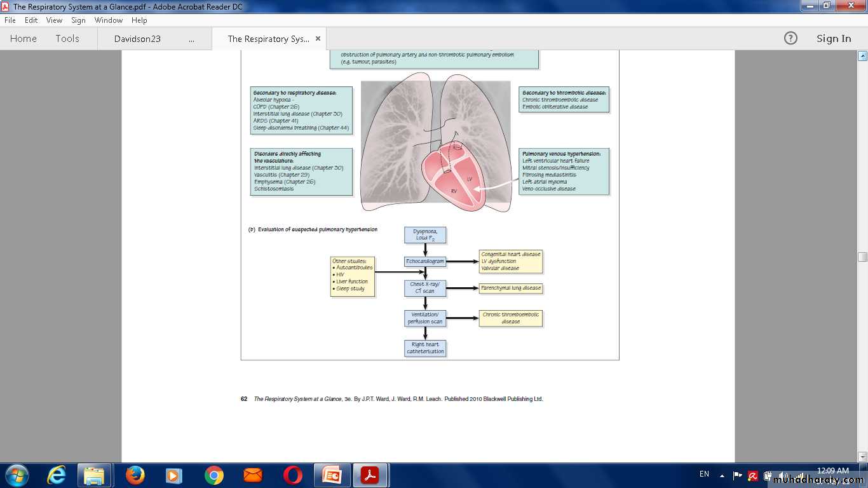Close the Respiratory System document tab
The height and width of the screenshot is (488, 868).
point(318,39)
